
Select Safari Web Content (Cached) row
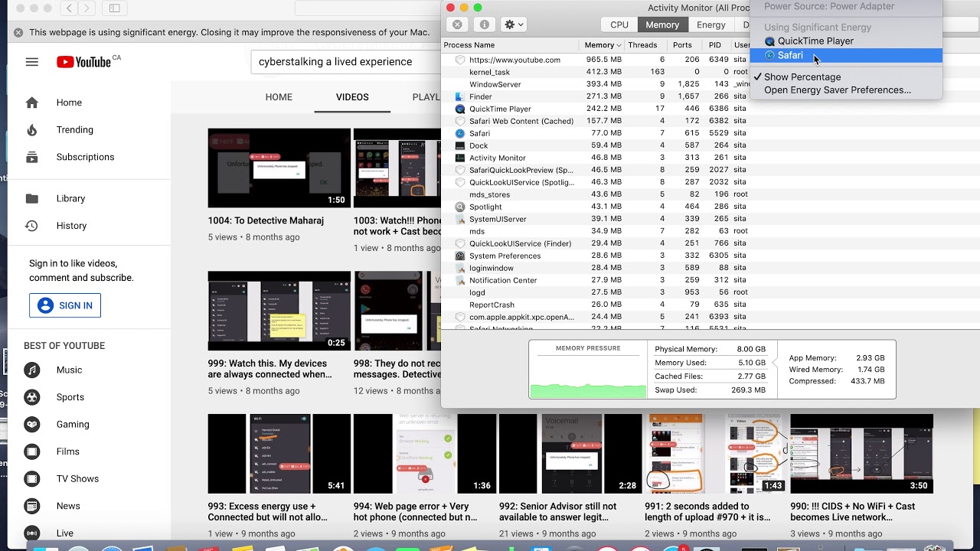[x=596, y=121]
